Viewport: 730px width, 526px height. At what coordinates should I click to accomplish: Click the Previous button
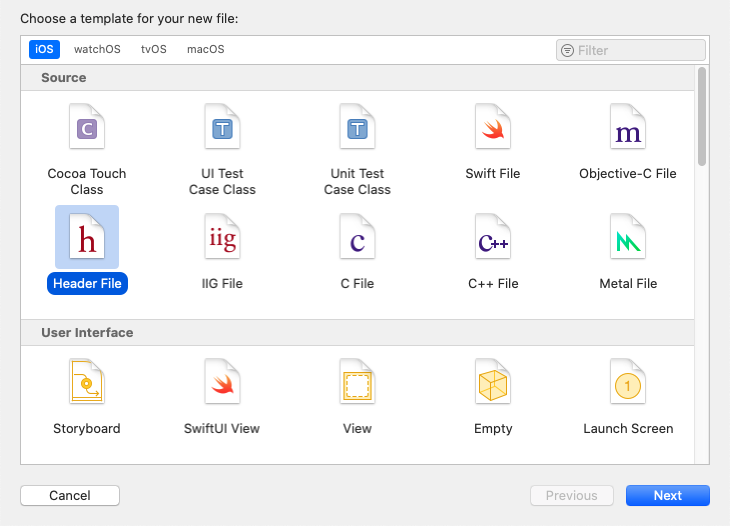pyautogui.click(x=572, y=495)
